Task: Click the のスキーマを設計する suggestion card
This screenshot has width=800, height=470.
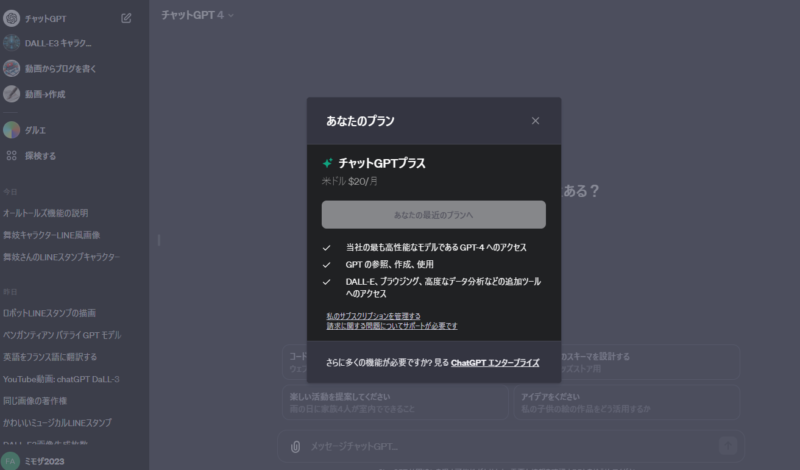Action: (x=651, y=362)
